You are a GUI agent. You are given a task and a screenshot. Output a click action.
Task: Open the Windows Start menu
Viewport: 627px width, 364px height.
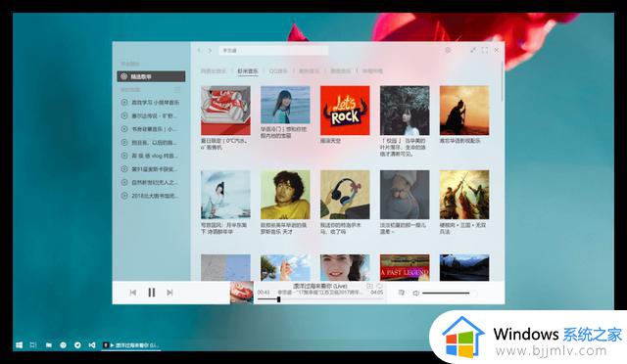19,344
